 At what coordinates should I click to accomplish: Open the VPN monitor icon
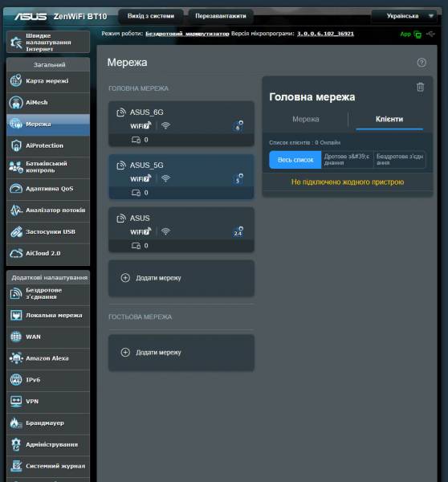[x=16, y=402]
